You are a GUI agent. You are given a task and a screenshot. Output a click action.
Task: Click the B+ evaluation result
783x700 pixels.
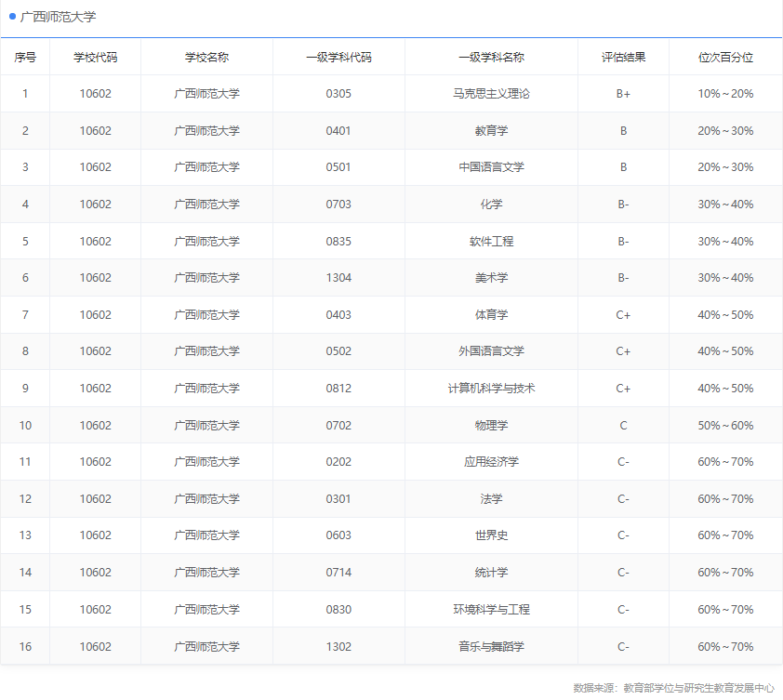click(623, 94)
